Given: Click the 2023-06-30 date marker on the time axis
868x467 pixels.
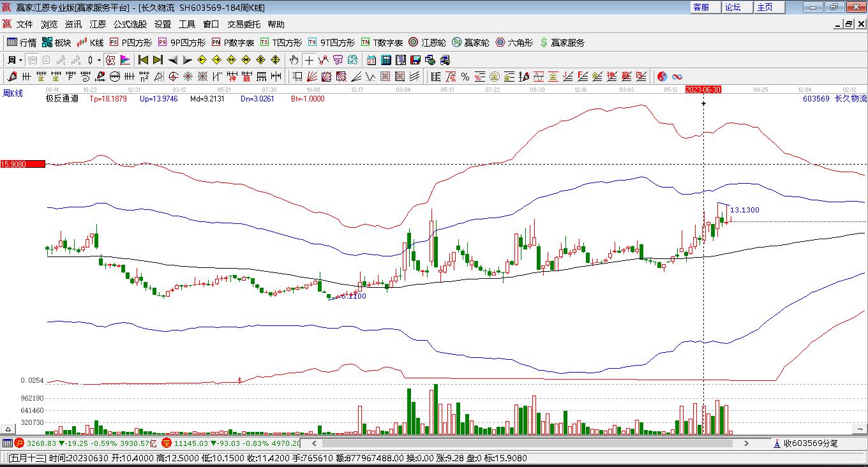Looking at the screenshot, I should click(703, 90).
